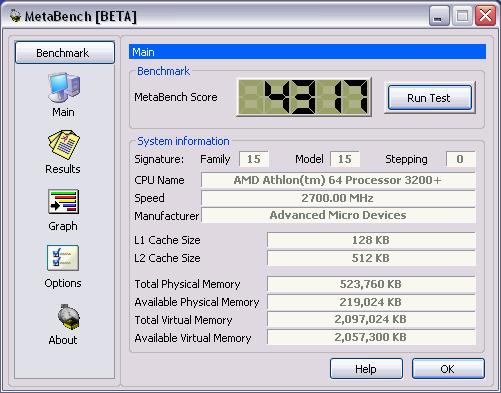Click the CPU Name label

159,180
